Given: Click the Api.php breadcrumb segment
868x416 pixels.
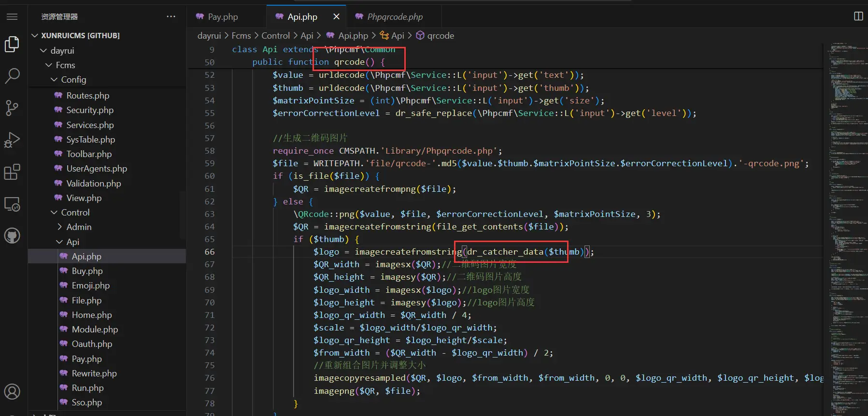Looking at the screenshot, I should click(x=347, y=35).
